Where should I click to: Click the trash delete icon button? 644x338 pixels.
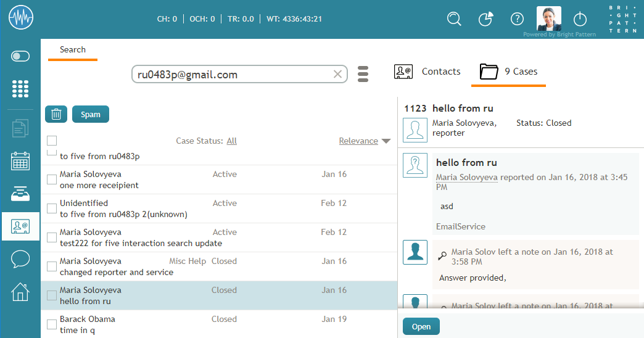pyautogui.click(x=56, y=114)
